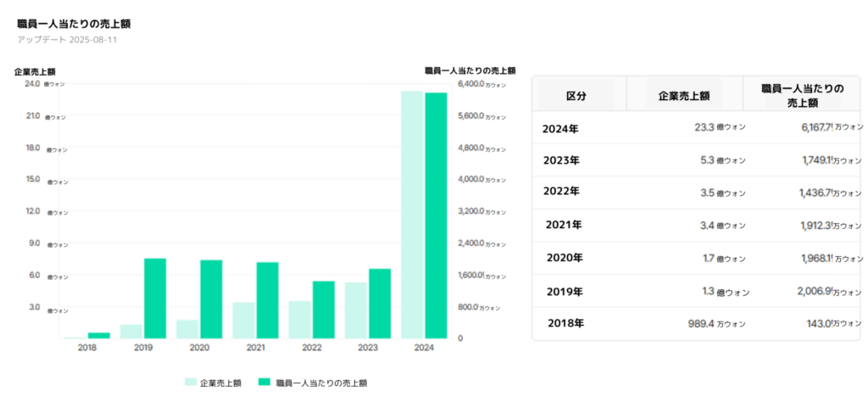Viewport: 868px width, 397px height.
Task: Click the 2021 dark green per-employee sales bar
Action: coord(268,299)
